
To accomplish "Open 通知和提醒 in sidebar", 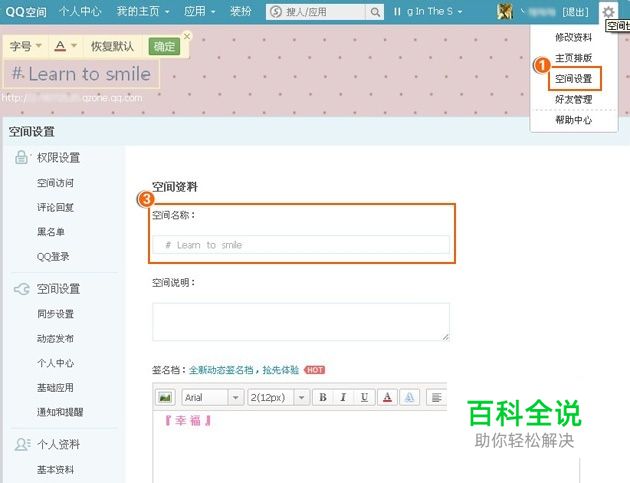I will (x=60, y=412).
